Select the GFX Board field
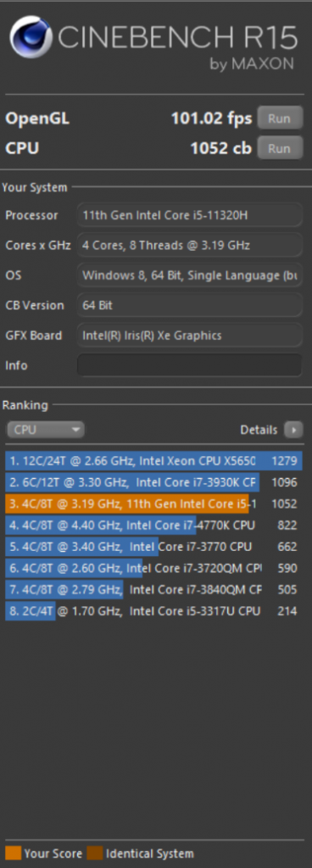 190,335
